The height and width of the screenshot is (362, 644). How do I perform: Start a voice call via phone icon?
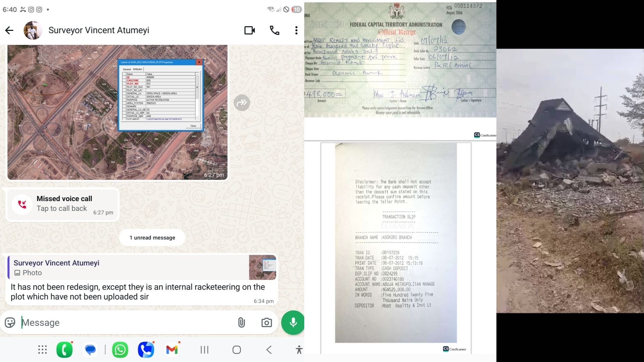274,31
